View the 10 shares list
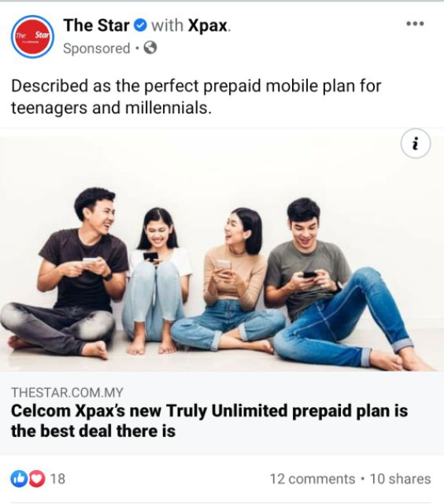Viewport: 444px width, 504px height. click(x=400, y=479)
